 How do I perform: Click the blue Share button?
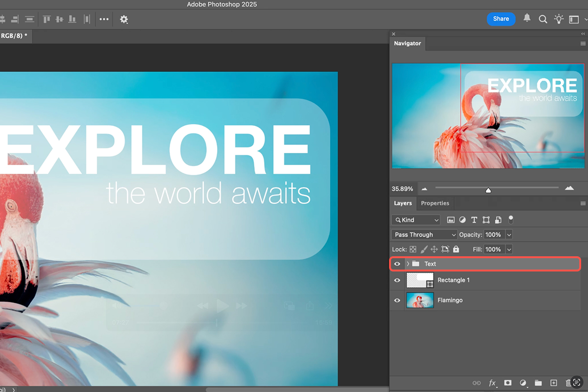point(501,19)
